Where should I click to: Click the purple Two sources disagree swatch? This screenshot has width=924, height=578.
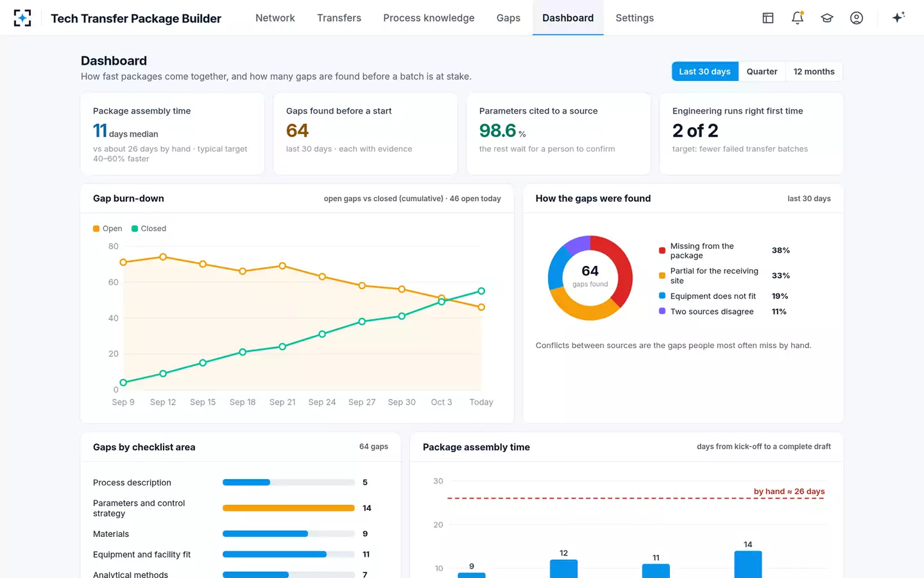coord(662,311)
